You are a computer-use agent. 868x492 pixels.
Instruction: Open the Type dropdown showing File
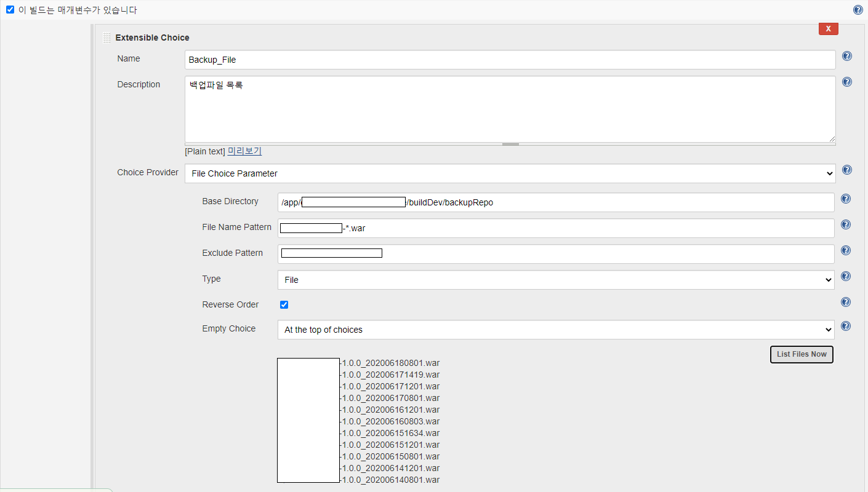[556, 280]
